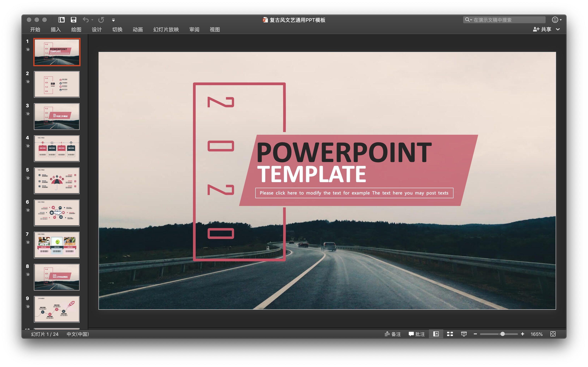Click animation star icon under slide 1
Screen dimensions: 588x367
(x=28, y=50)
